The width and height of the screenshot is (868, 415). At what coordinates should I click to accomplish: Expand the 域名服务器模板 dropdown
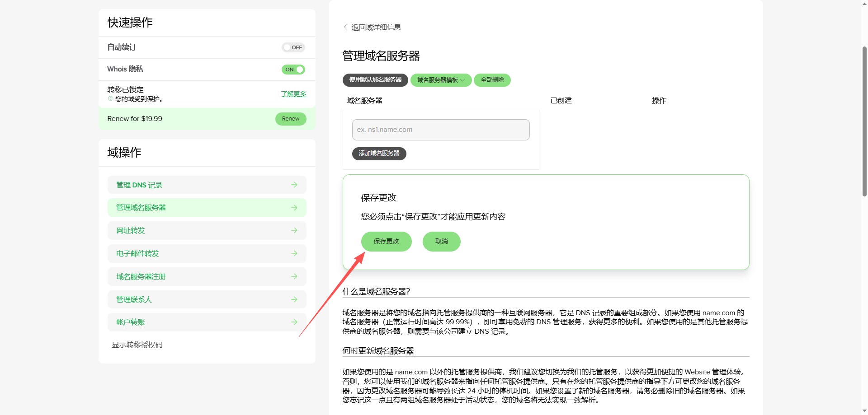pyautogui.click(x=441, y=80)
